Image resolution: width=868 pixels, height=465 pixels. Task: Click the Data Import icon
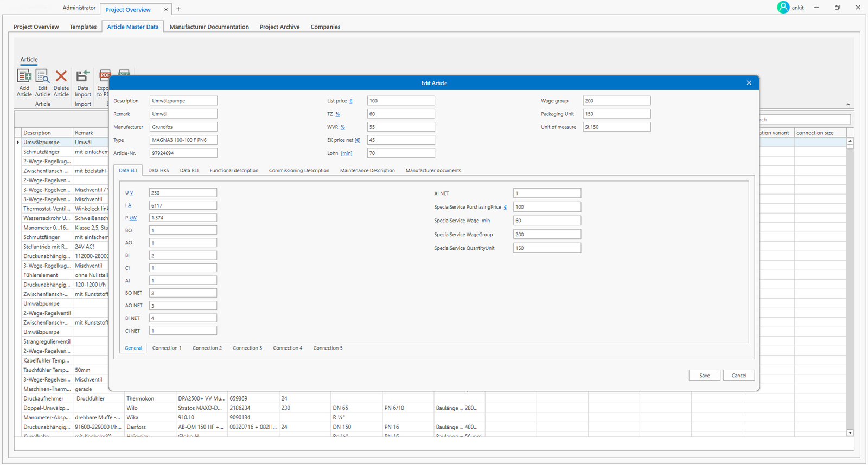(83, 77)
